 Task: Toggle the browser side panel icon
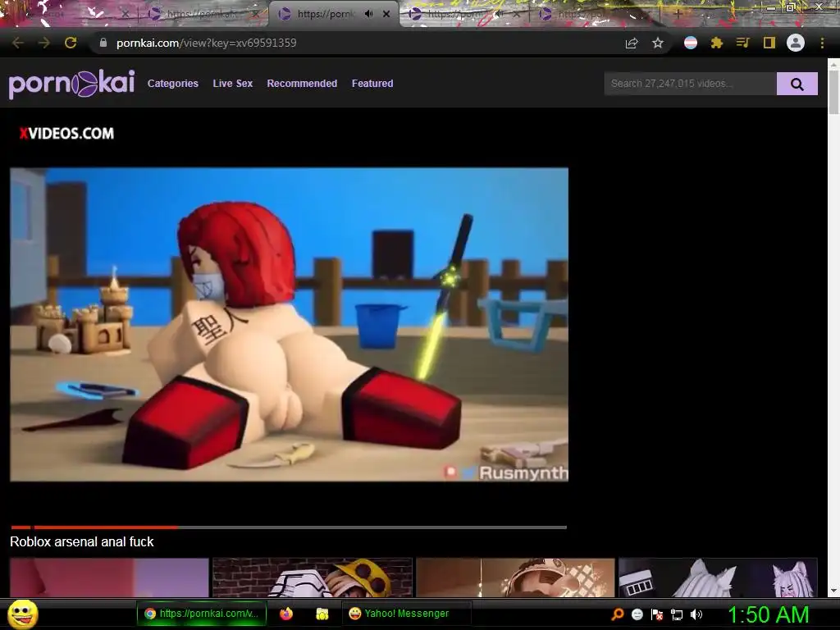pyautogui.click(x=769, y=43)
